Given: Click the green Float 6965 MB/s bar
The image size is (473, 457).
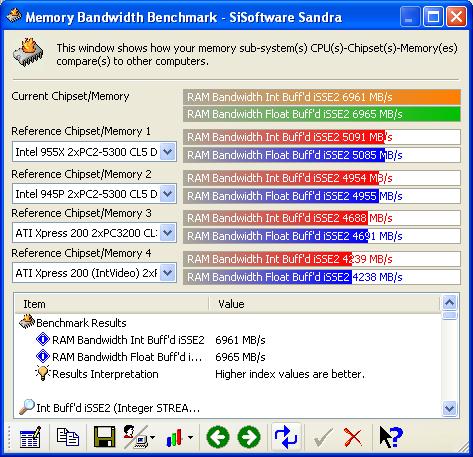Looking at the screenshot, I should (322, 114).
